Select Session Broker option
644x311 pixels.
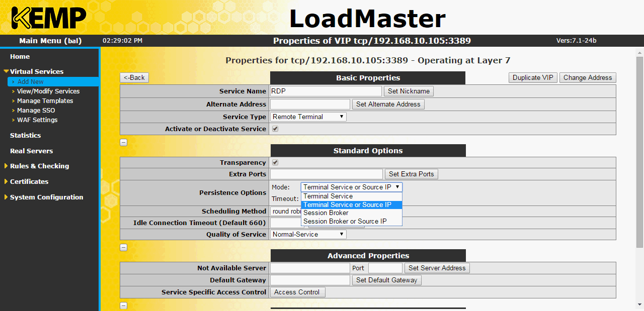tap(352, 213)
